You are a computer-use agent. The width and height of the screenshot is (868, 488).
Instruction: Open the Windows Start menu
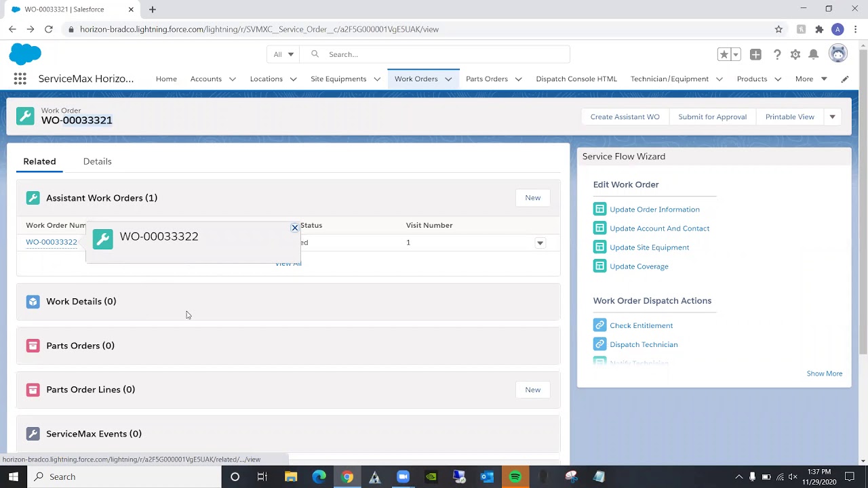pyautogui.click(x=14, y=476)
